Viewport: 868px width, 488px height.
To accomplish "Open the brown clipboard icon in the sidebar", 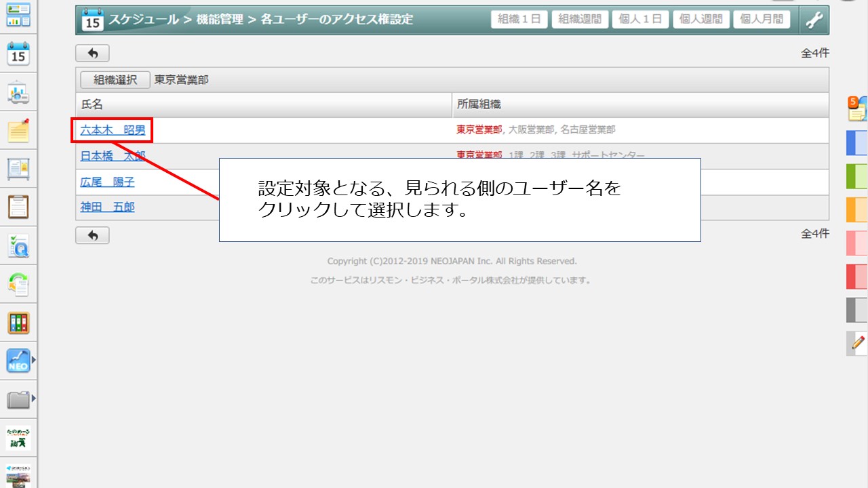I will (x=18, y=207).
